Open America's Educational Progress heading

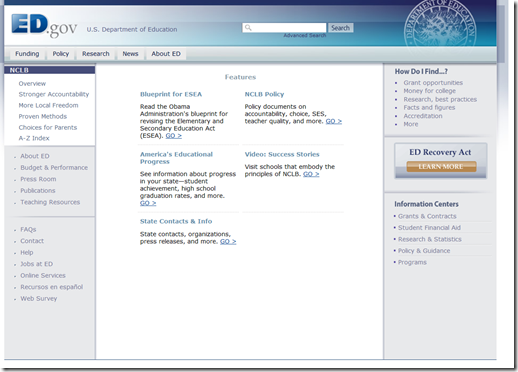click(176, 158)
